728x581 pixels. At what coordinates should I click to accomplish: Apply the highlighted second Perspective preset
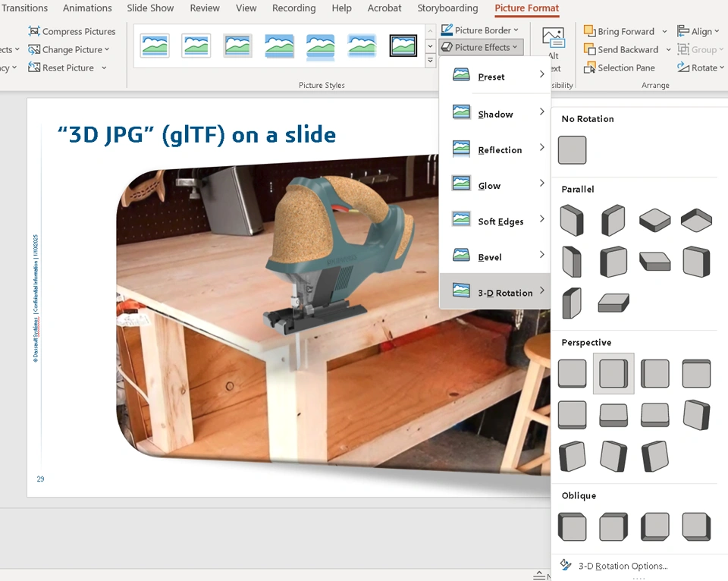613,373
